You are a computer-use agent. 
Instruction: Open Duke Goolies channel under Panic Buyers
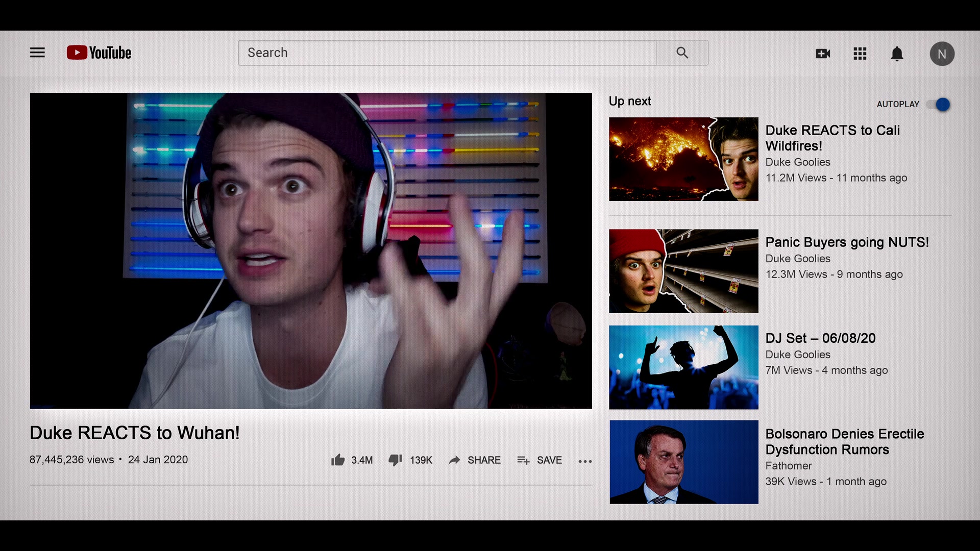coord(798,258)
